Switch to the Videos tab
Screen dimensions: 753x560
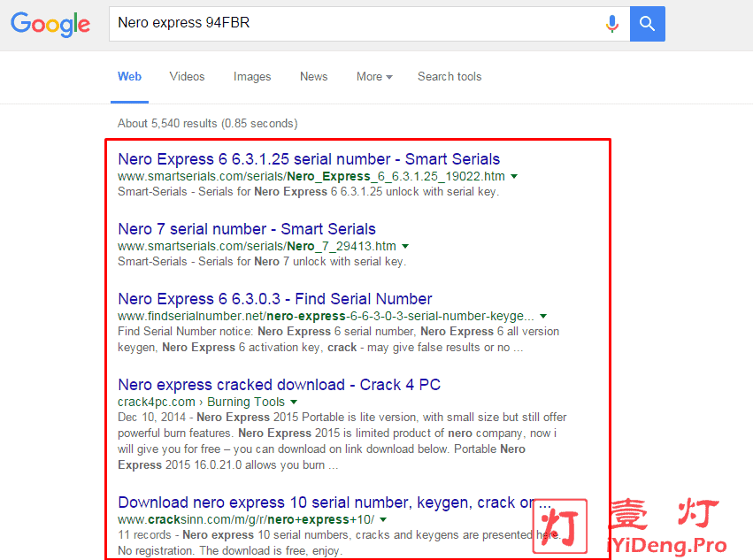(x=187, y=77)
